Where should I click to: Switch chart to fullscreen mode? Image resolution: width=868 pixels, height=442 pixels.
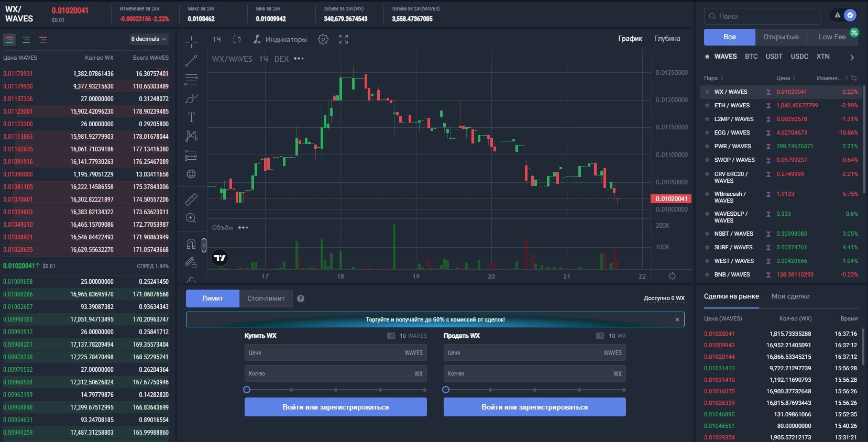pos(344,39)
